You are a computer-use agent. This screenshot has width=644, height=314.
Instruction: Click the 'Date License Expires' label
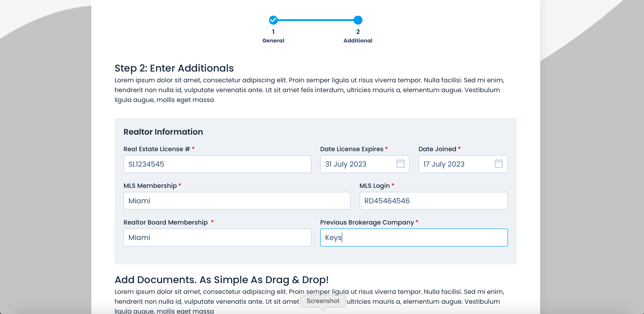[x=352, y=149]
